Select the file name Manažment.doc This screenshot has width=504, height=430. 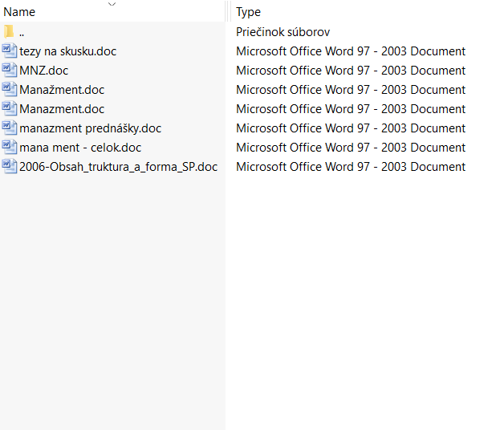coord(62,90)
